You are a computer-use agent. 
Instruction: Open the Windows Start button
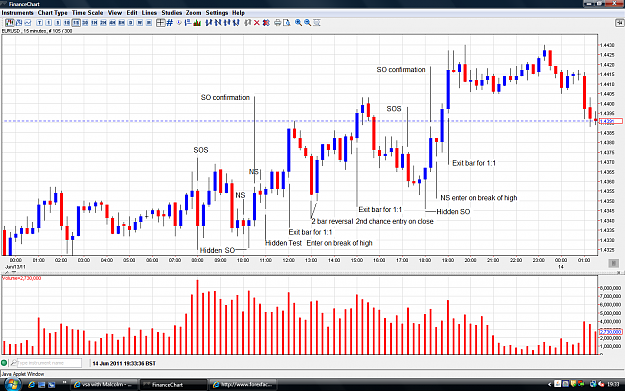(12, 385)
